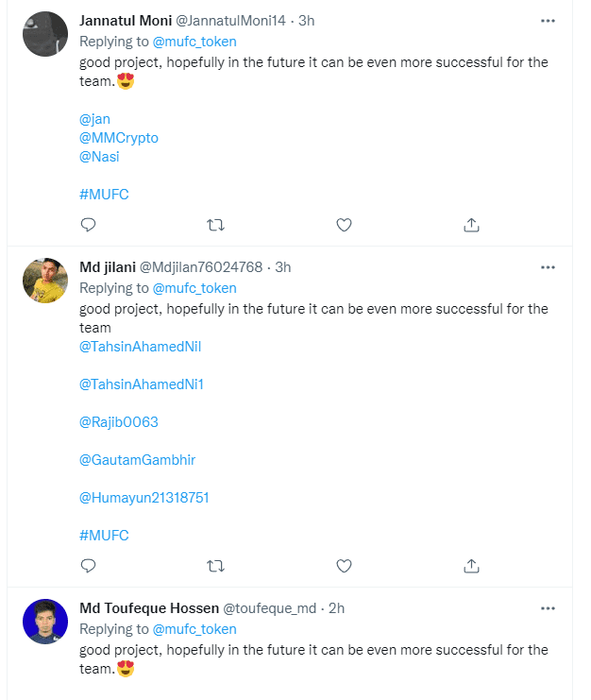591x700 pixels.
Task: Share Md jilani's tweet
Action: [472, 566]
